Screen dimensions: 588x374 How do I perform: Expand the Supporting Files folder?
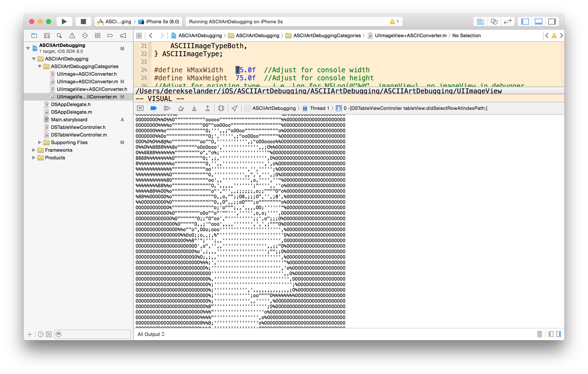pyautogui.click(x=39, y=142)
